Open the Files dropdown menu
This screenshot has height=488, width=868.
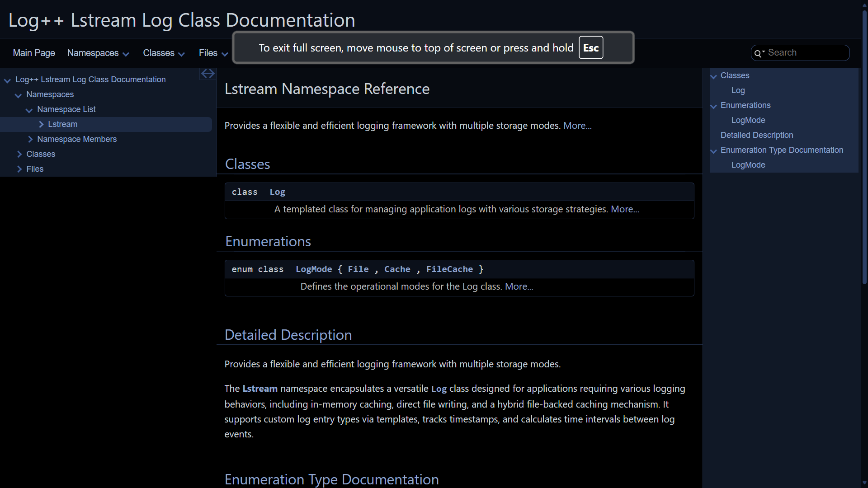click(212, 53)
